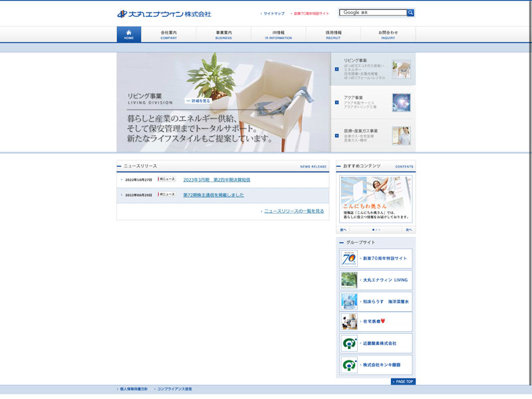Open the 株式会社キンキ酸器 group site logo

pyautogui.click(x=349, y=365)
